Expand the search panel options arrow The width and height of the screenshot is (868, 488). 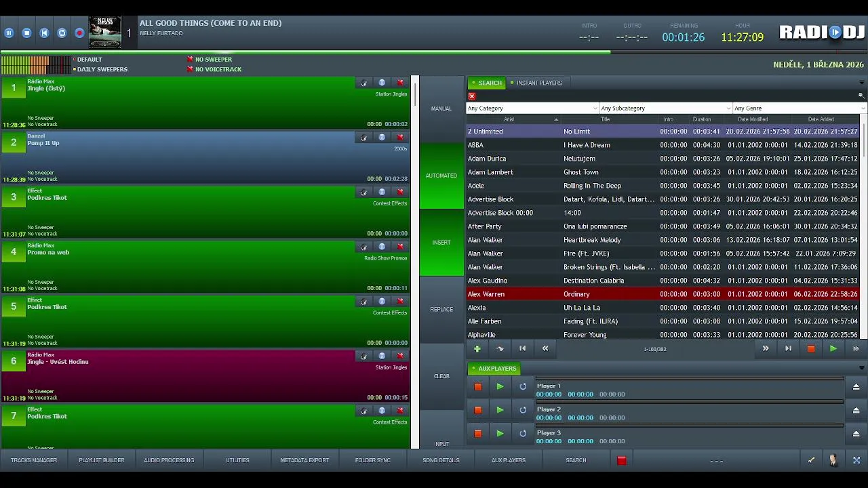(862, 83)
